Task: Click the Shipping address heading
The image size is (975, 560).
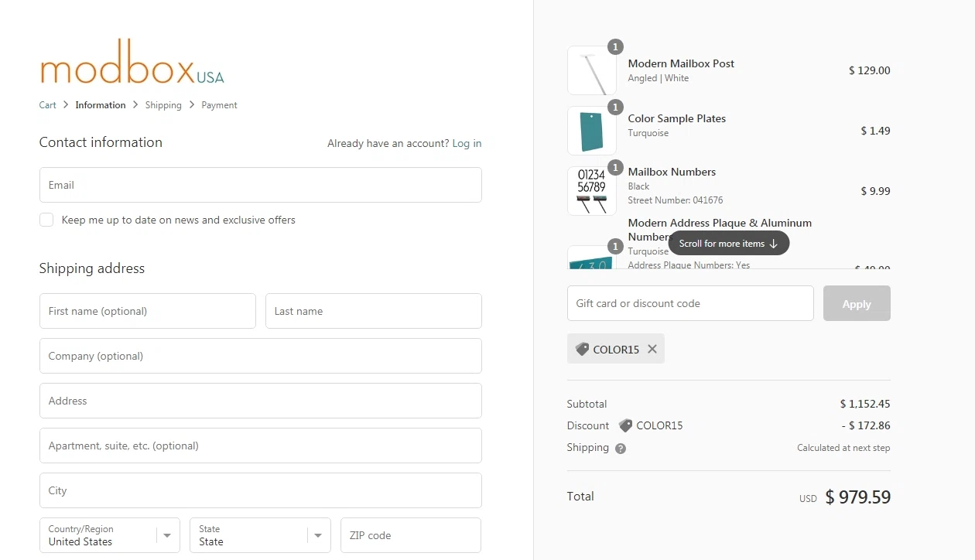Action: point(92,268)
